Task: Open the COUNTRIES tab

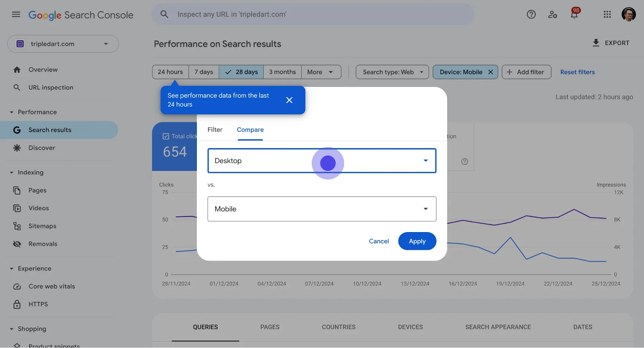Action: [339, 327]
